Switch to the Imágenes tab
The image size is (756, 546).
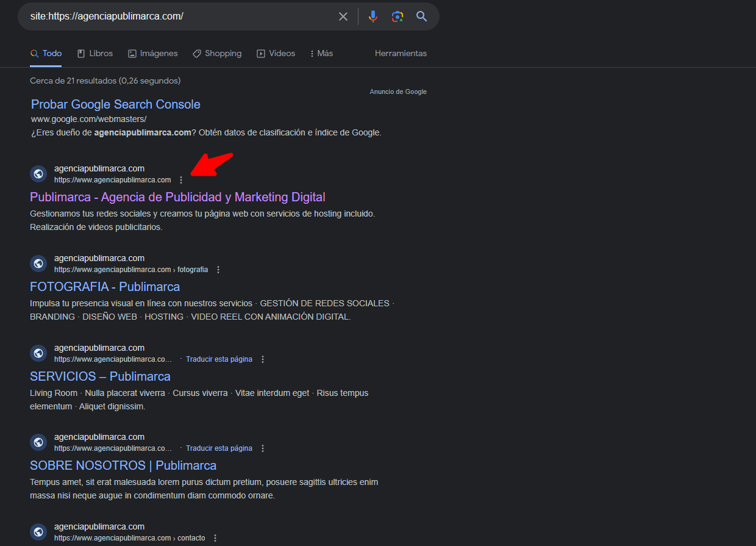(153, 54)
